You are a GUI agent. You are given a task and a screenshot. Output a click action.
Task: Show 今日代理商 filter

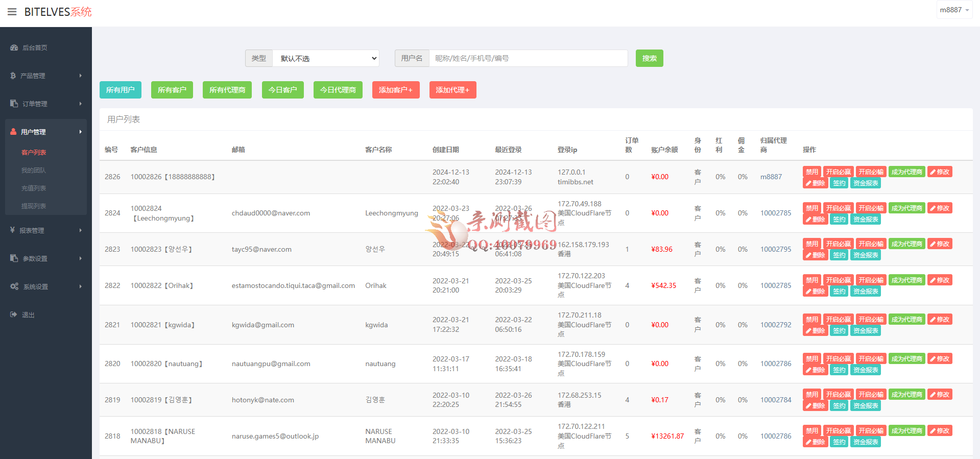click(x=338, y=90)
